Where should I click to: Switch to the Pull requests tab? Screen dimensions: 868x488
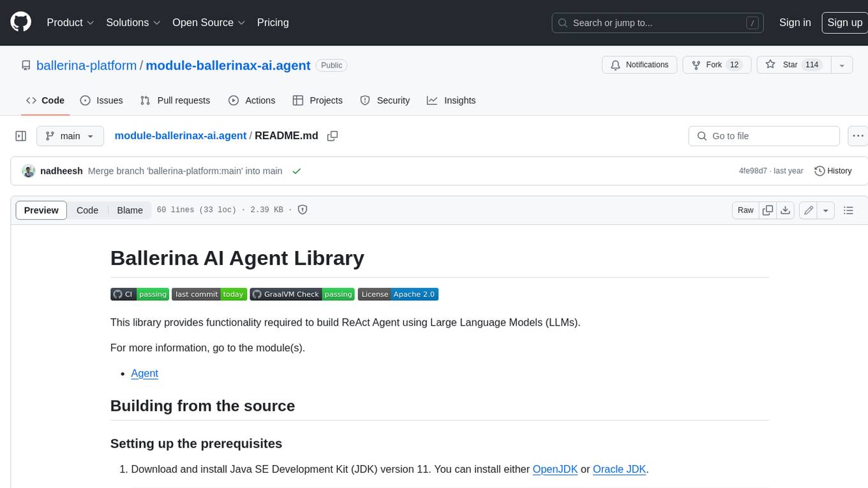(175, 100)
